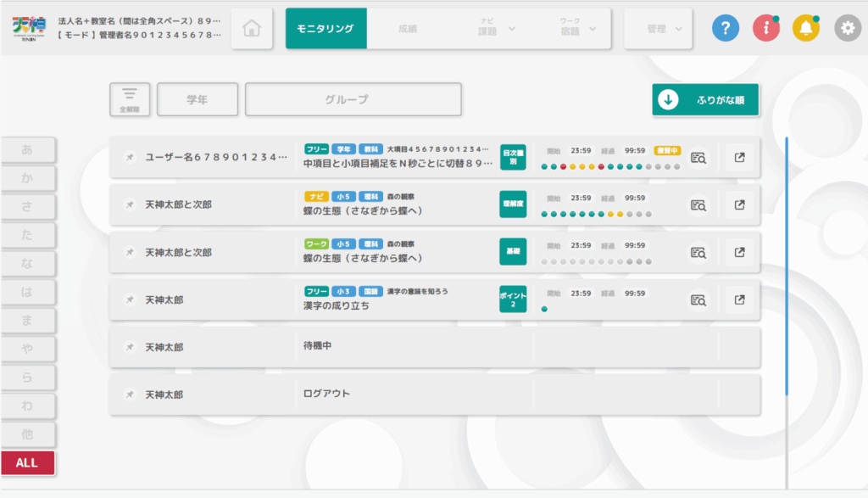Toggle the pin on the ログアウト row
Image resolution: width=868 pixels, height=498 pixels.
(x=129, y=394)
